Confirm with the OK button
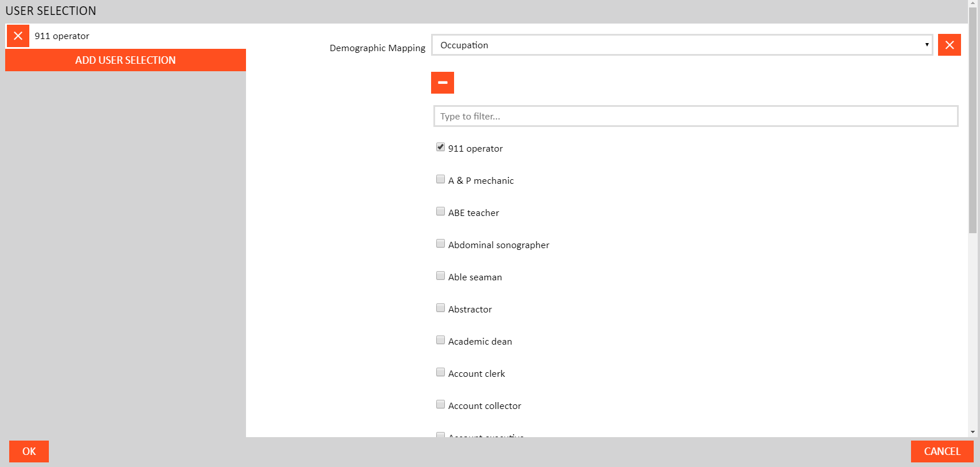Image resolution: width=980 pixels, height=467 pixels. 29,451
